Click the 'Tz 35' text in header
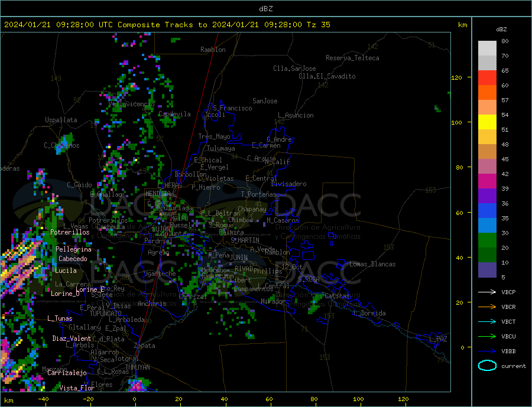532x407 pixels. click(318, 25)
